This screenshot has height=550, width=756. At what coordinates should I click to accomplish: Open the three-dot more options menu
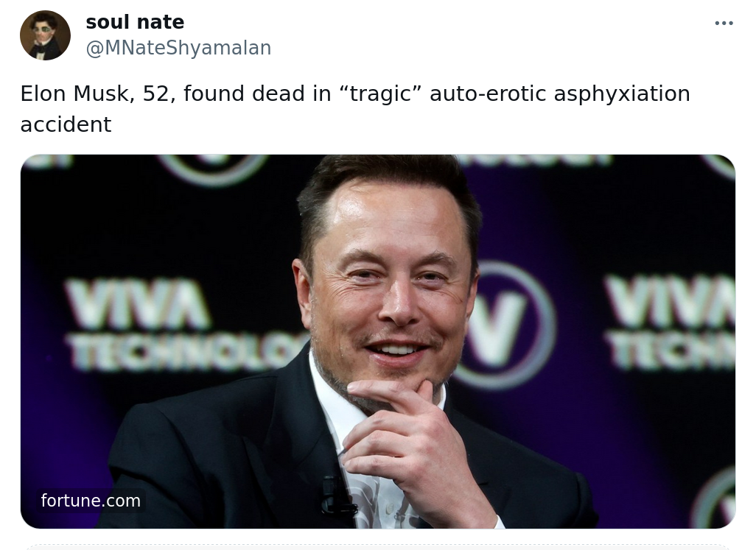point(724,23)
